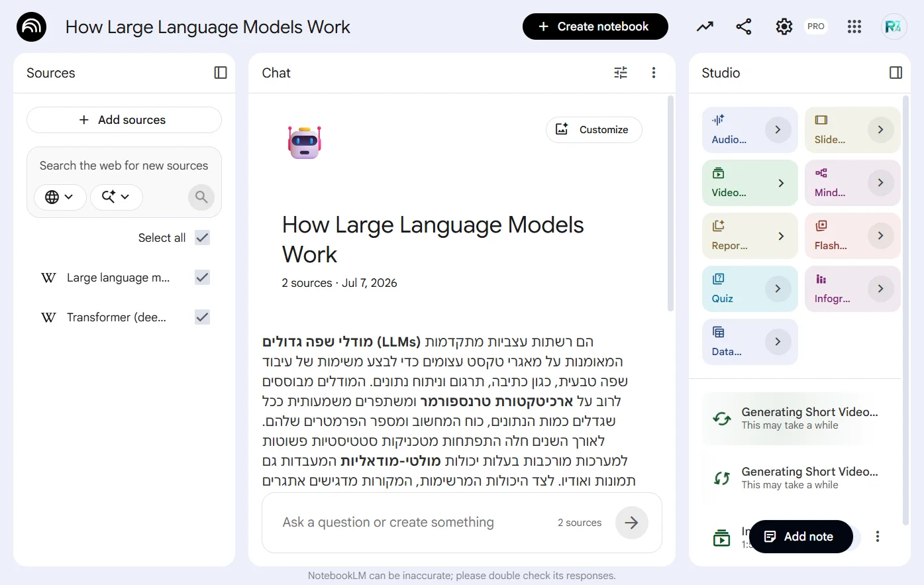Open the Google apps grid
Screen dimensions: 924x585
854,27
